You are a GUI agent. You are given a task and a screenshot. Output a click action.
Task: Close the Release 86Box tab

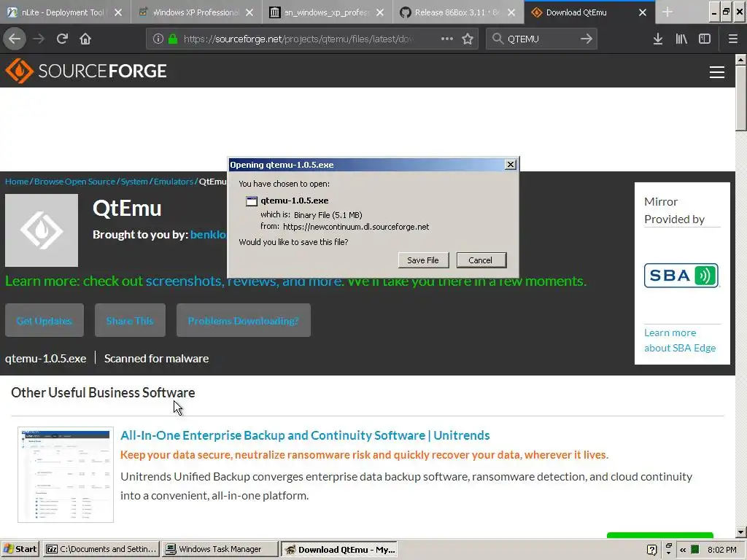(x=511, y=12)
